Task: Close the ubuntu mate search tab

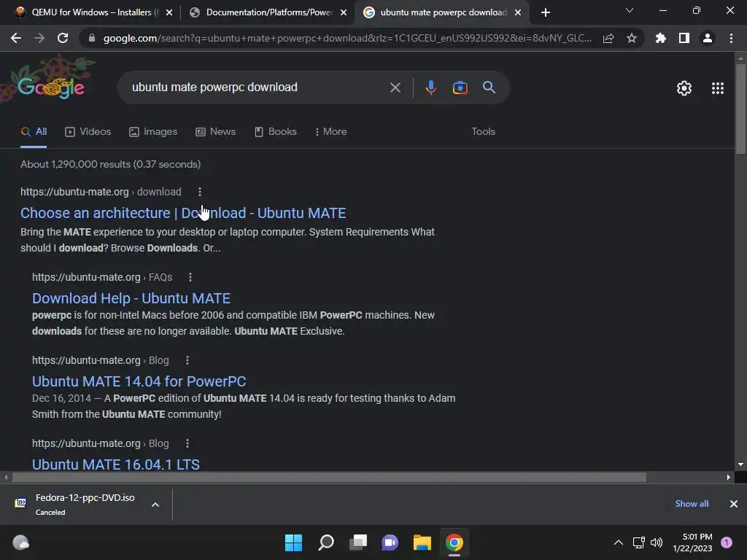Action: [x=518, y=13]
